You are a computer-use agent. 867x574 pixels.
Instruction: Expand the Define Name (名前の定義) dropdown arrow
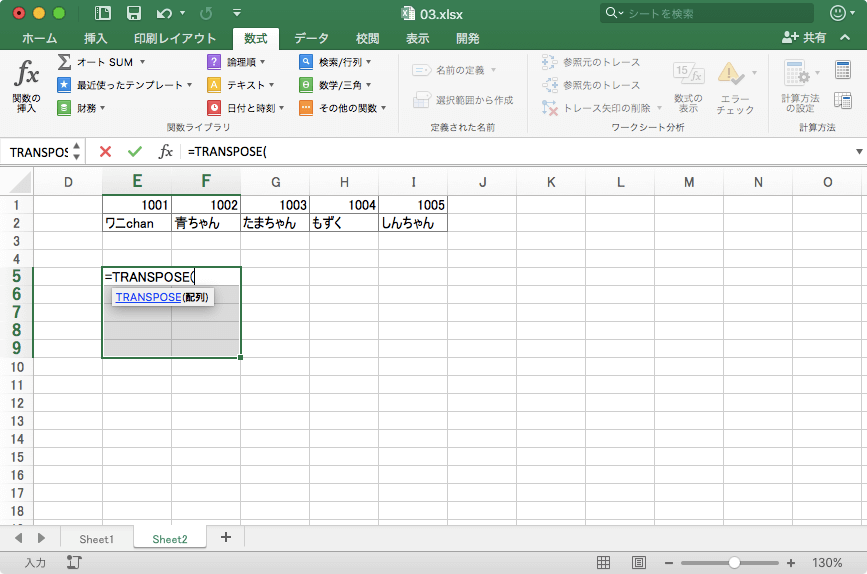coord(493,70)
